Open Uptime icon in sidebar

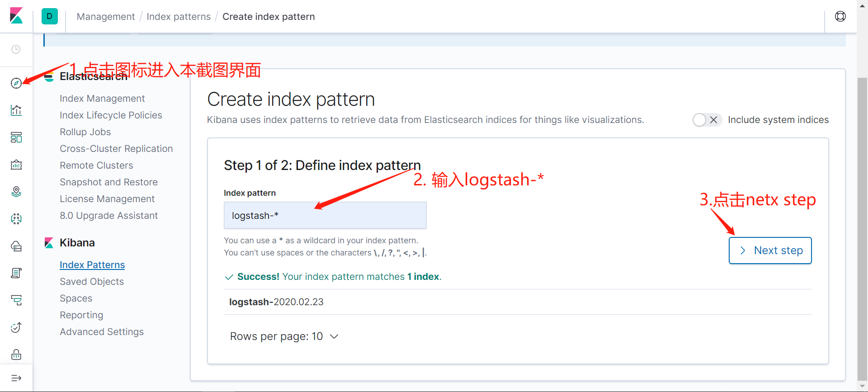(16, 327)
